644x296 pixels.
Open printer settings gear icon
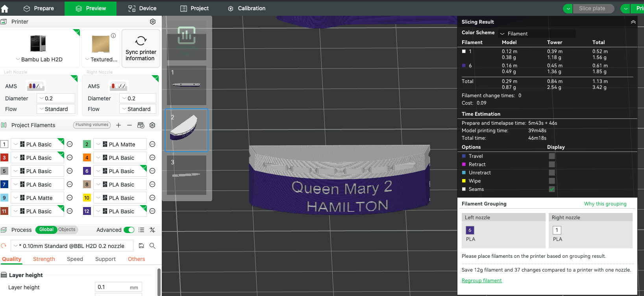[x=153, y=22]
